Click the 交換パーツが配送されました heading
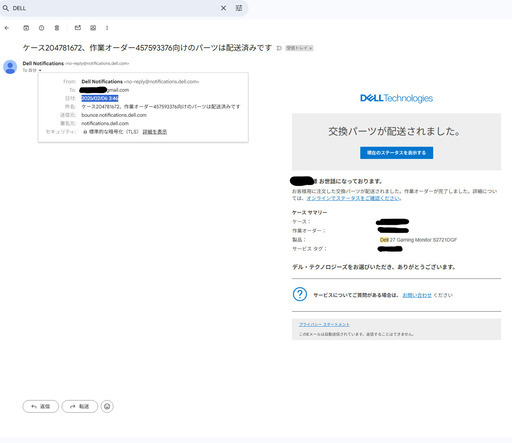The height and width of the screenshot is (443, 512). click(x=394, y=131)
